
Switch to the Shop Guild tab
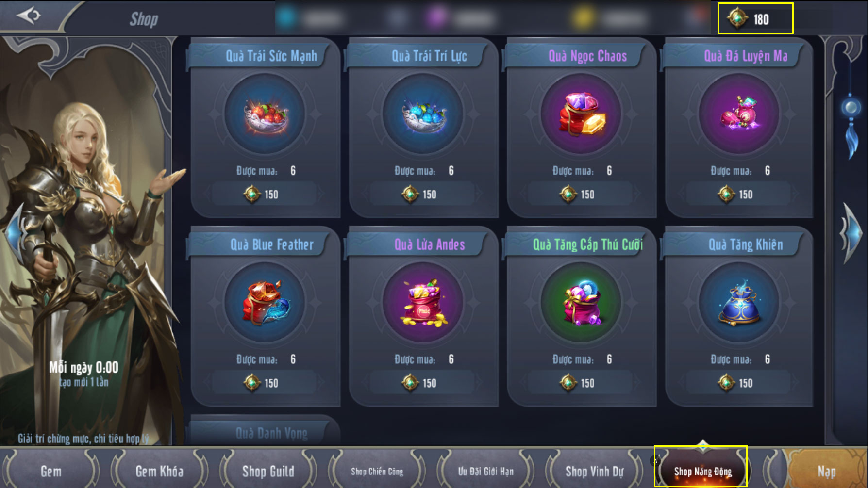[268, 471]
